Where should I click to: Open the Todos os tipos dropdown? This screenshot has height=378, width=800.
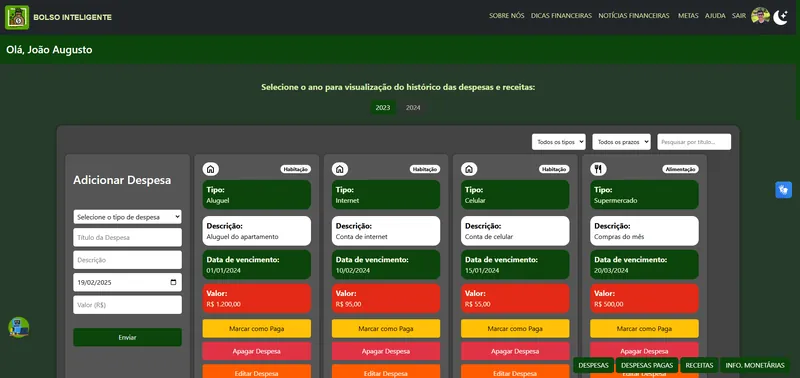[x=559, y=142]
